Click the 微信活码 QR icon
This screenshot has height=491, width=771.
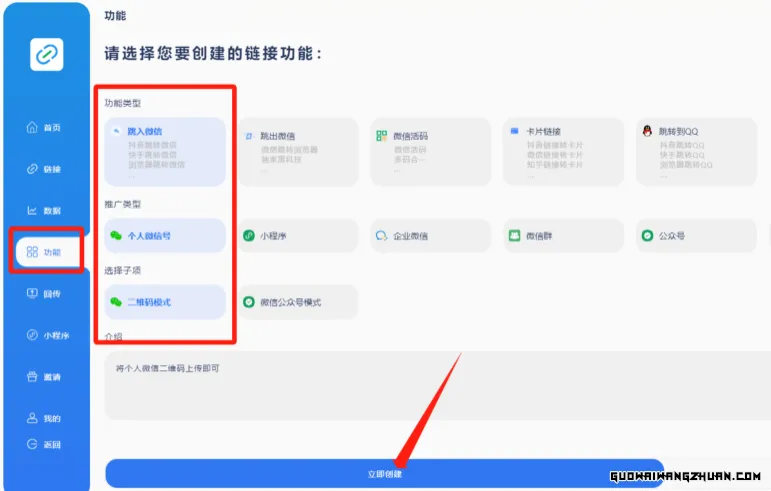(382, 136)
